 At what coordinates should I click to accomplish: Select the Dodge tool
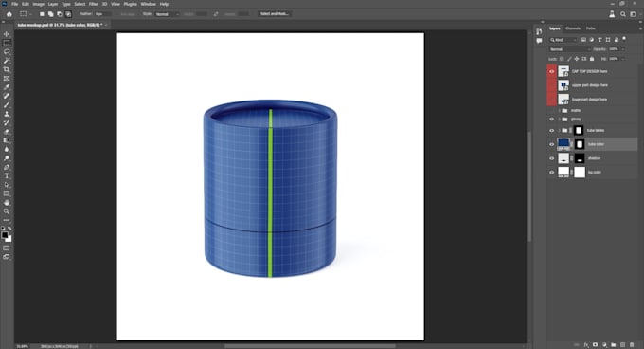(x=7, y=158)
